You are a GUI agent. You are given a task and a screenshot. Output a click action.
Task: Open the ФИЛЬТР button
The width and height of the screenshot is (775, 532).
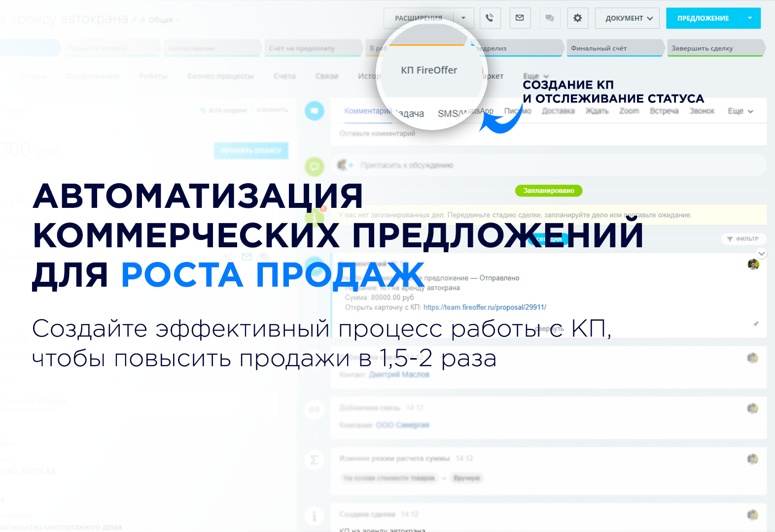743,239
